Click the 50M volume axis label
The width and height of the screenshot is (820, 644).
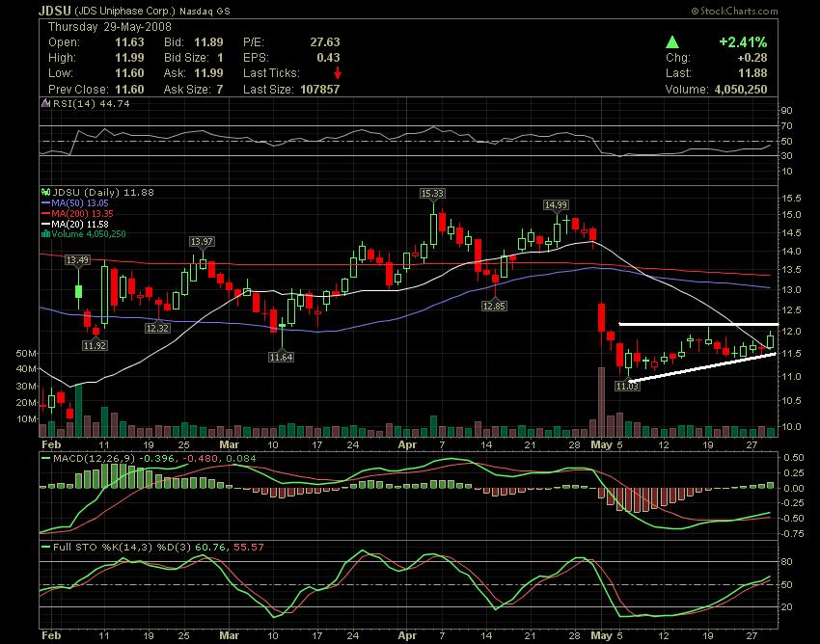tap(26, 354)
